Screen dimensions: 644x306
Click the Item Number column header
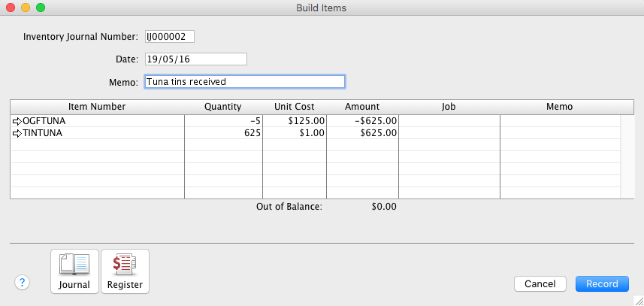click(97, 107)
